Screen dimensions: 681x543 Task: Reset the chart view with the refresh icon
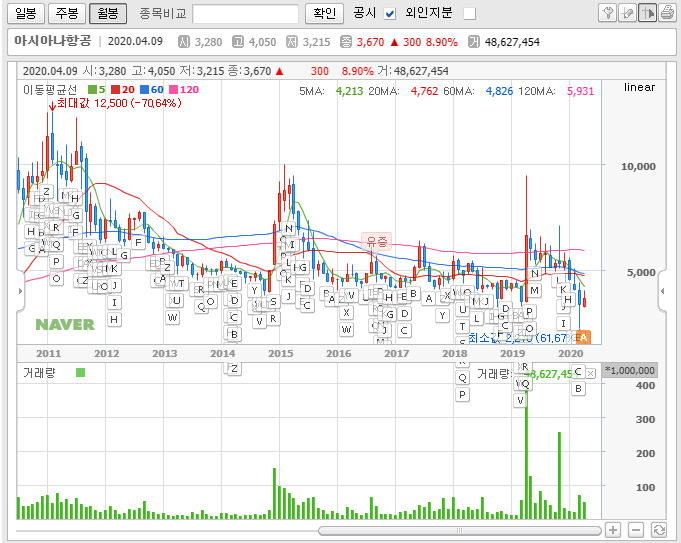[x=659, y=530]
